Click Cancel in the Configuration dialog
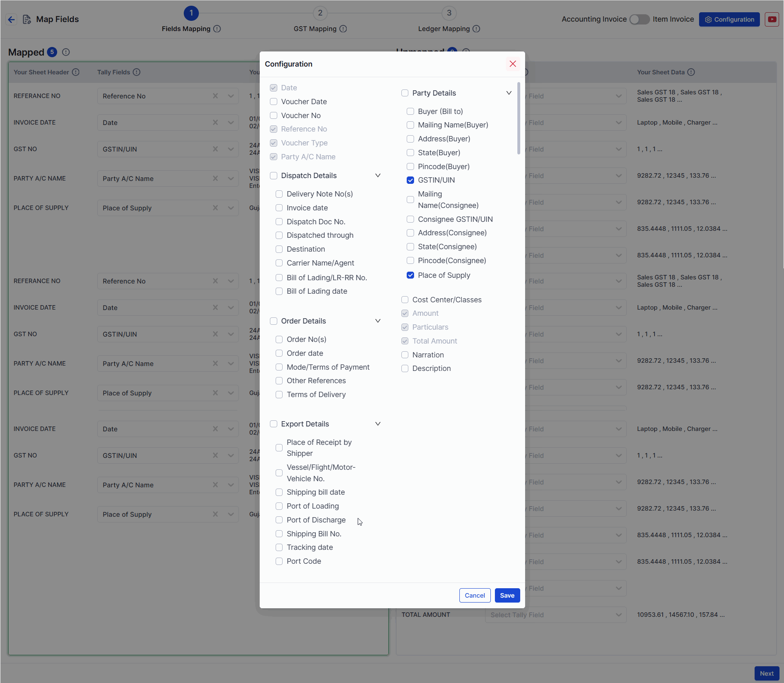The image size is (784, 683). pos(474,596)
